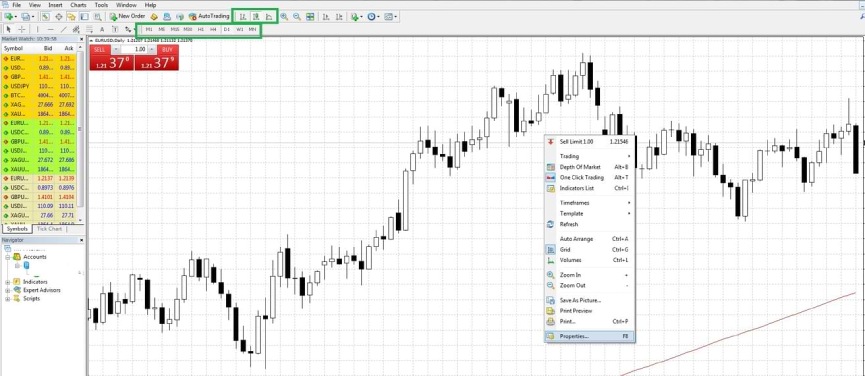Expand the Indicators tree node
The image size is (865, 376).
pyautogui.click(x=8, y=282)
